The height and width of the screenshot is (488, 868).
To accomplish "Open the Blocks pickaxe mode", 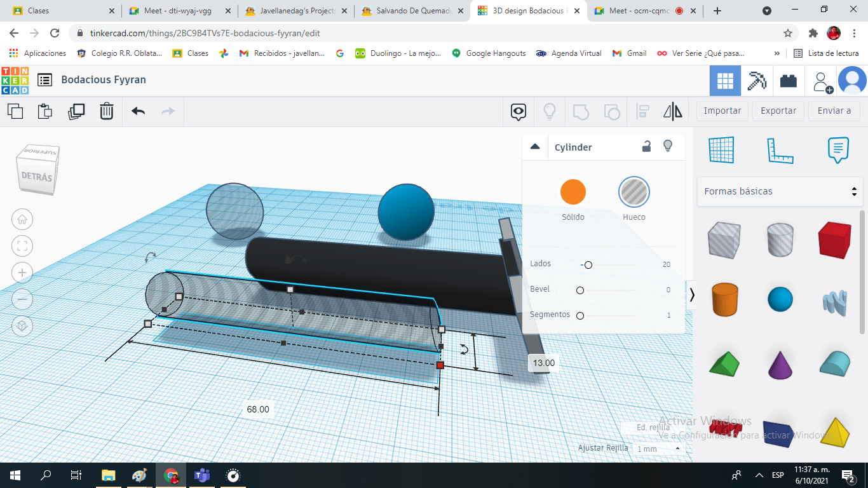I will pos(757,81).
